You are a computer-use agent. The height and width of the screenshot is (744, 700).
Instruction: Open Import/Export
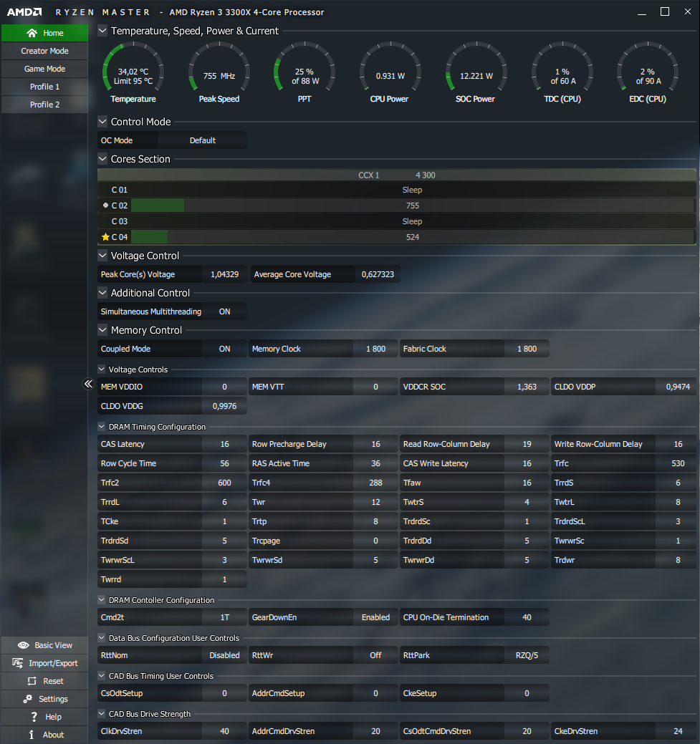(44, 663)
